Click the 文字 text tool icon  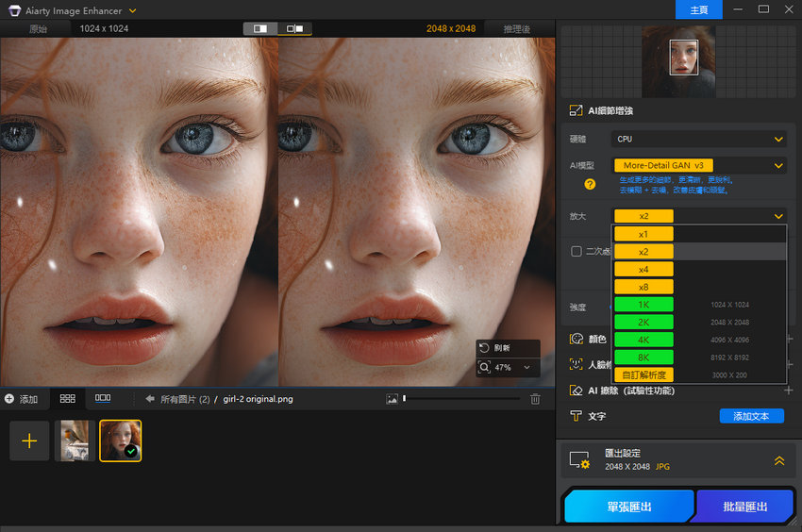(x=576, y=416)
